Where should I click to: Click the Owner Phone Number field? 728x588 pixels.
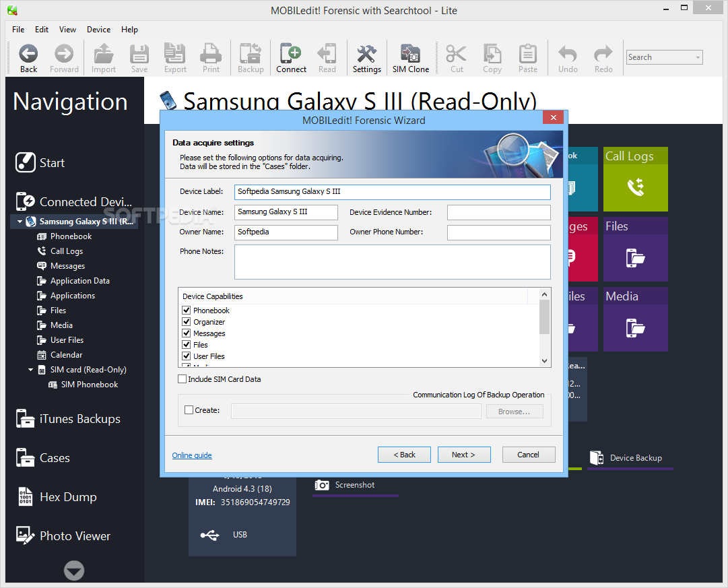coord(498,232)
